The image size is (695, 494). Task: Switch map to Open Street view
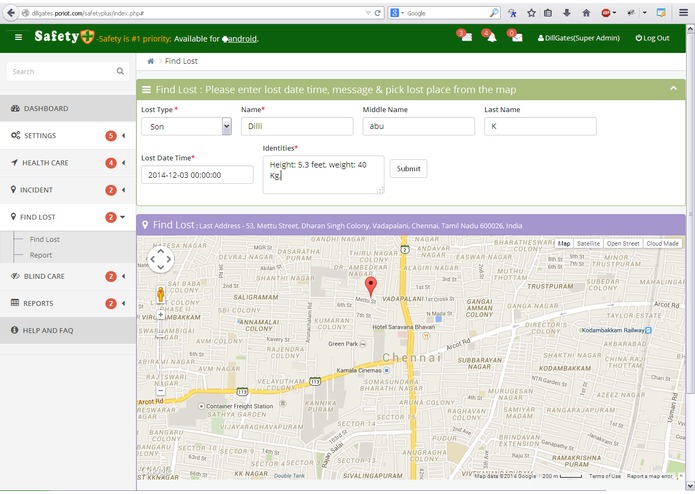coord(623,243)
